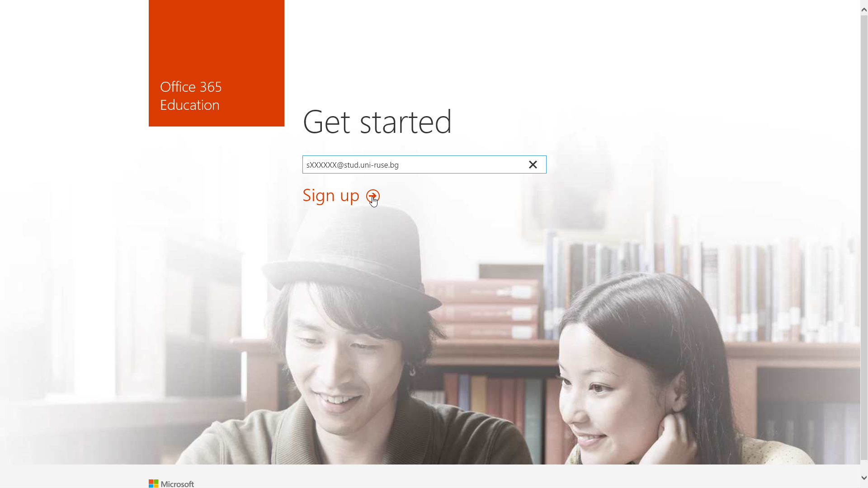Image resolution: width=868 pixels, height=488 pixels.
Task: Click the scrollbar track just below the thumb
Action: click(864, 466)
